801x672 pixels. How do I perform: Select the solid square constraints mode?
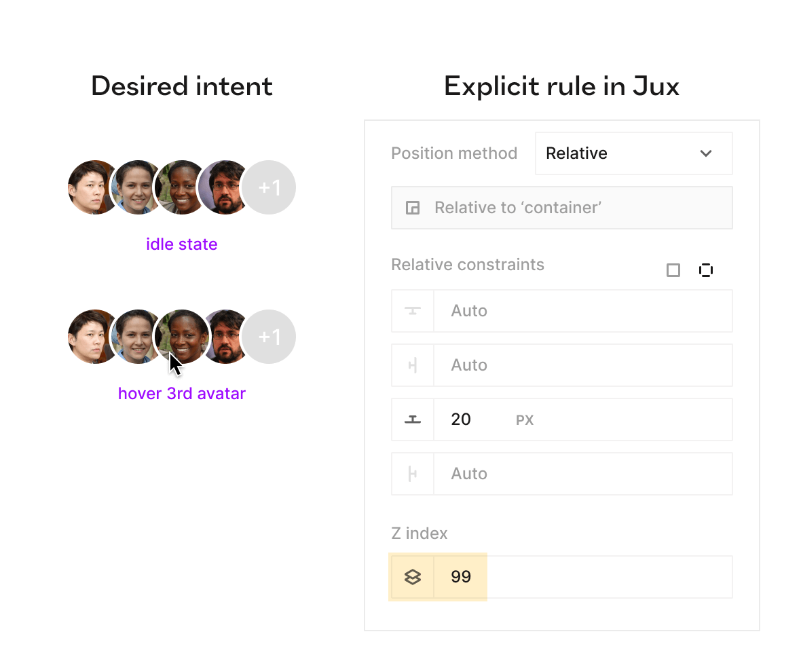(673, 270)
